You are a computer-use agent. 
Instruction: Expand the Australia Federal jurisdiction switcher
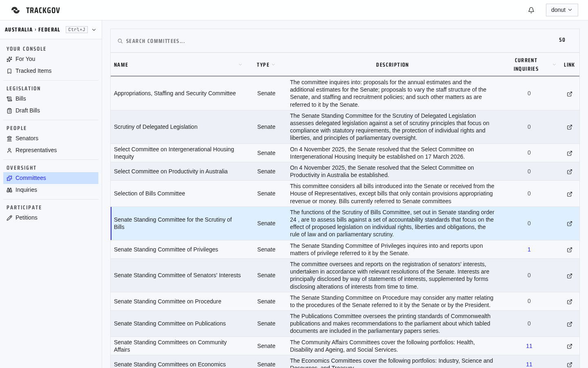click(94, 30)
